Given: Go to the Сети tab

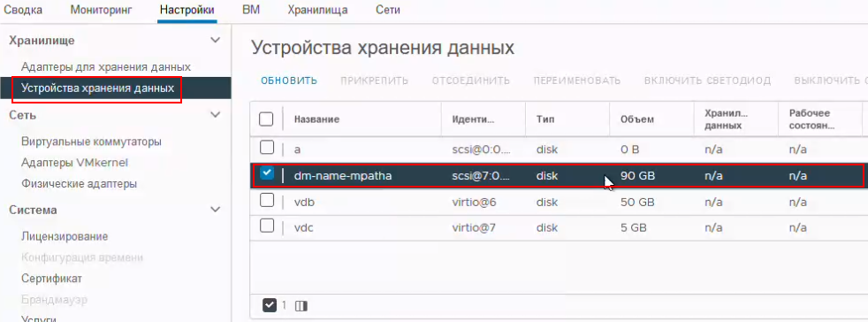Looking at the screenshot, I should click(387, 10).
